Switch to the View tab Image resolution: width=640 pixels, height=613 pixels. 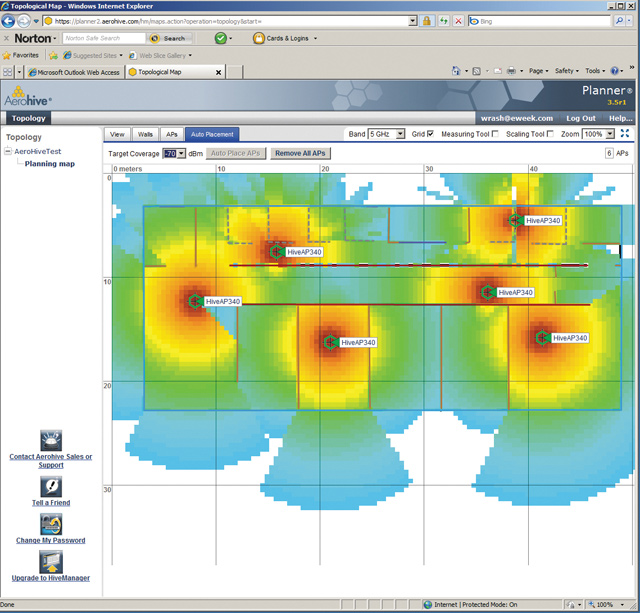coord(117,134)
